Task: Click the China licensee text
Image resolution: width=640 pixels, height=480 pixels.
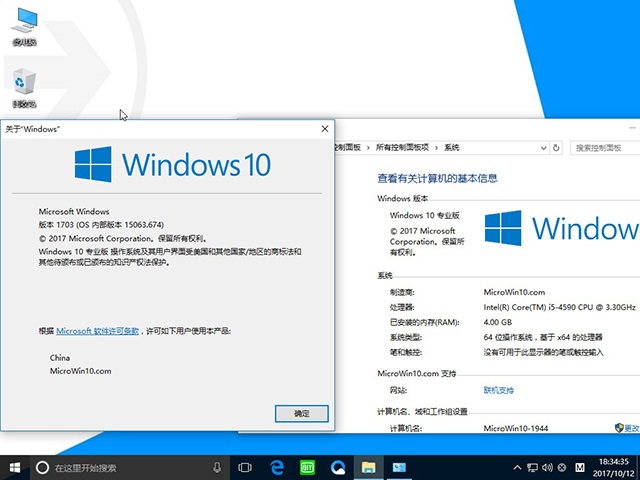Action: [x=60, y=358]
